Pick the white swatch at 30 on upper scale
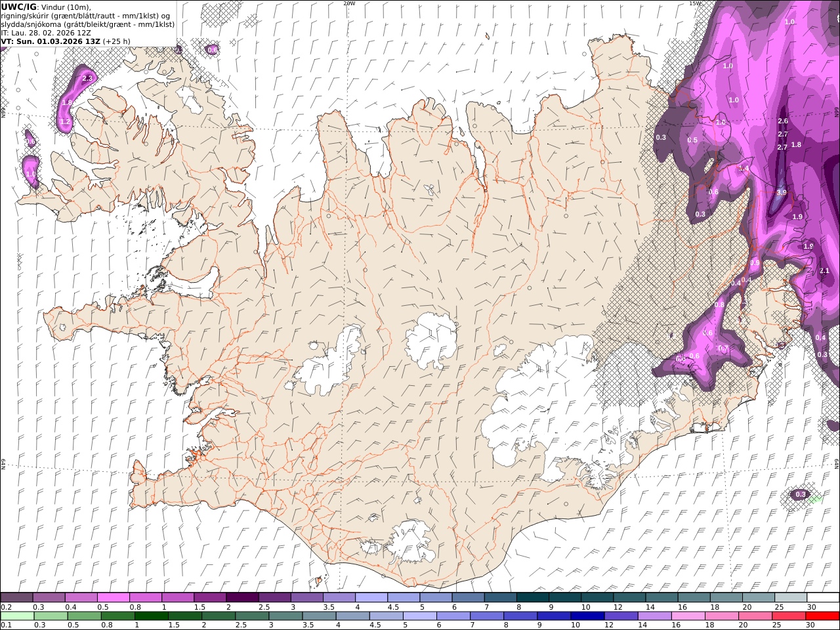 click(x=823, y=598)
